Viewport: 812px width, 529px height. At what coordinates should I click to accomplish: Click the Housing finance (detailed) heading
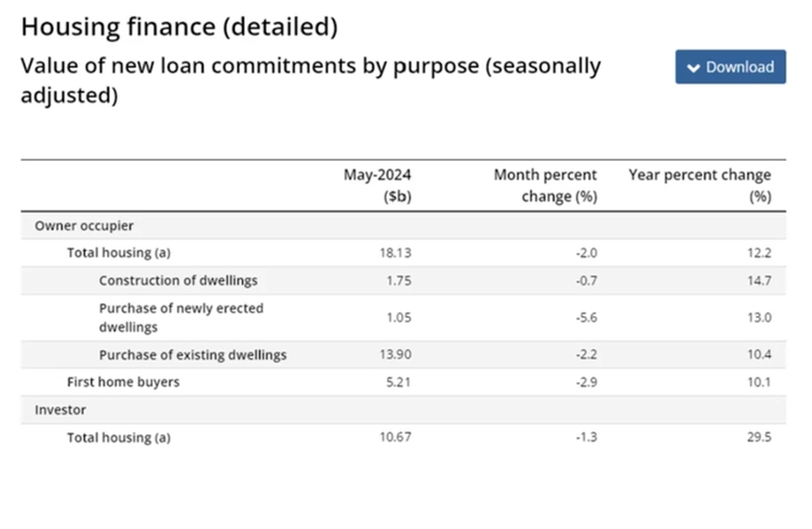coord(179,28)
